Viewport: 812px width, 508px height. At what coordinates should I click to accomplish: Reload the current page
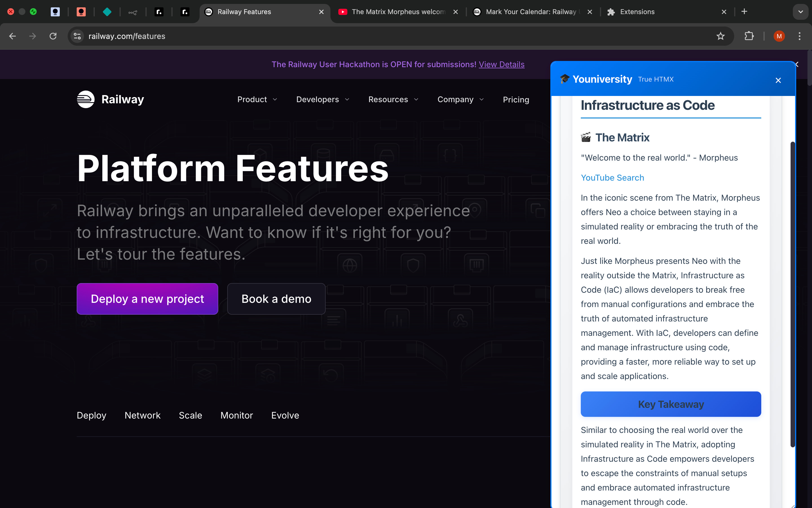coord(53,36)
